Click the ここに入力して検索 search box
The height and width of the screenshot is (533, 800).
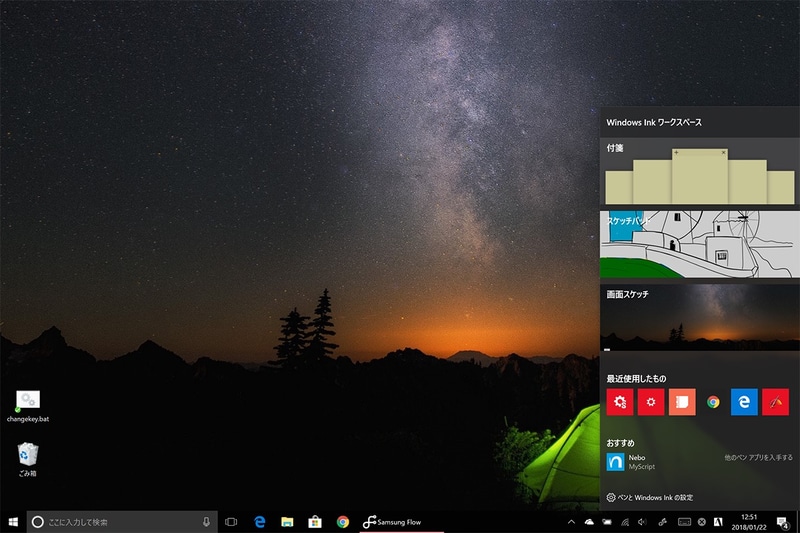tap(122, 522)
